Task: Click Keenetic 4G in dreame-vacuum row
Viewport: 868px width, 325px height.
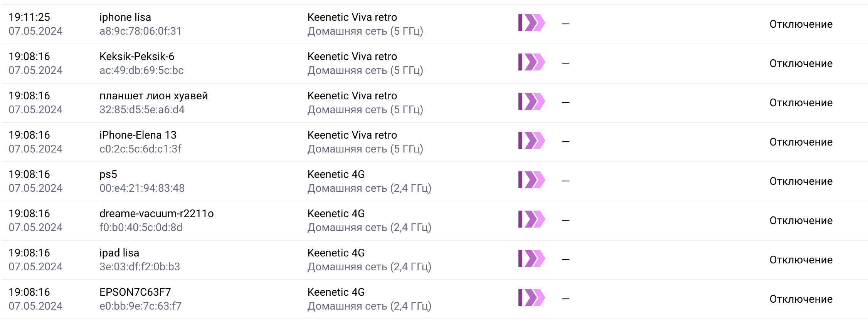Action: point(336,214)
